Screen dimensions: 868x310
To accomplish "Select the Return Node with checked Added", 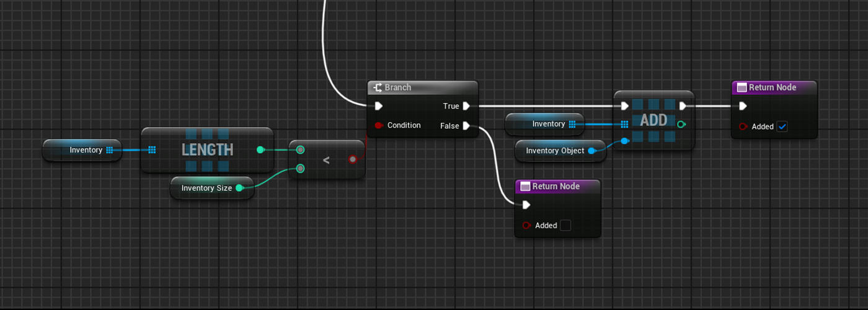I will point(774,87).
